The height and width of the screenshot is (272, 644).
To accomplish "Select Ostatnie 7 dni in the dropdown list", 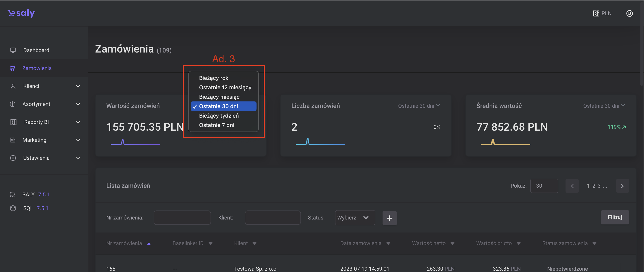I will click(217, 125).
